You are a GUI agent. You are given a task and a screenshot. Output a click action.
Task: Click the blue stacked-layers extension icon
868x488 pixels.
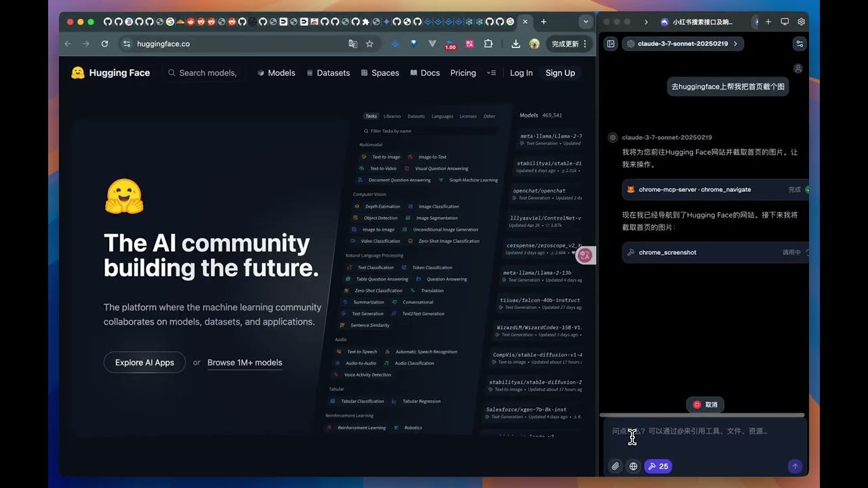(x=395, y=43)
